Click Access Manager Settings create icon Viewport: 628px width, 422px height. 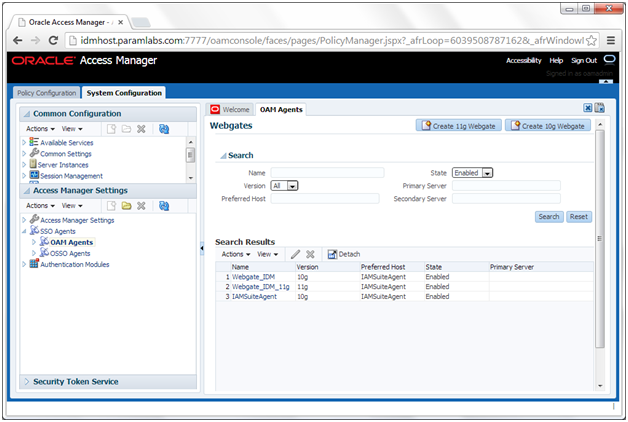[x=111, y=206]
